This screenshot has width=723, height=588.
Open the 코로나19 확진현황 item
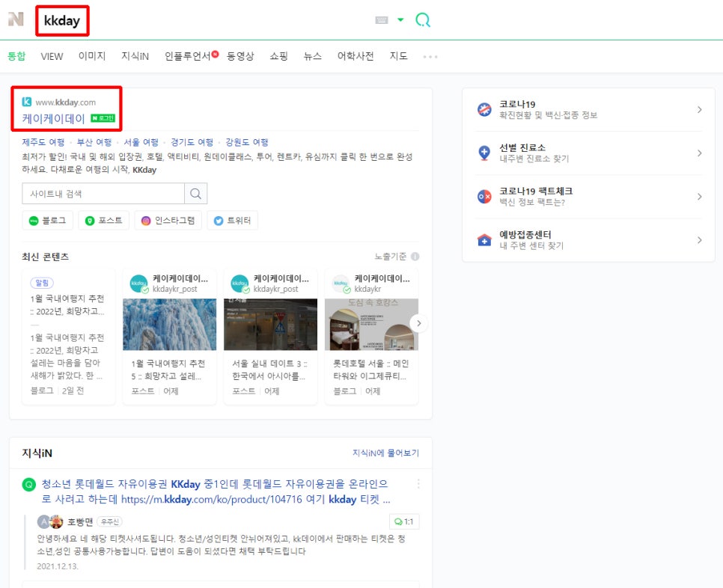click(588, 110)
